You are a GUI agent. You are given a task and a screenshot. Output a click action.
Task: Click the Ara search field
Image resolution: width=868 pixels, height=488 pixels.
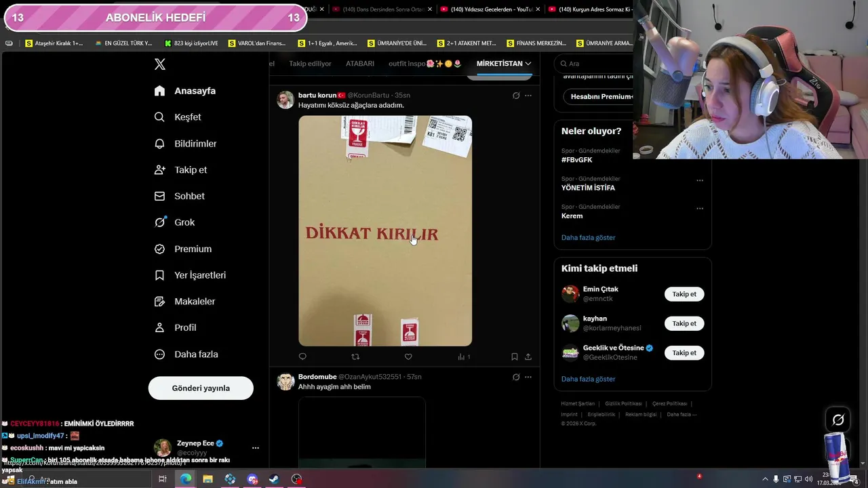(594, 64)
